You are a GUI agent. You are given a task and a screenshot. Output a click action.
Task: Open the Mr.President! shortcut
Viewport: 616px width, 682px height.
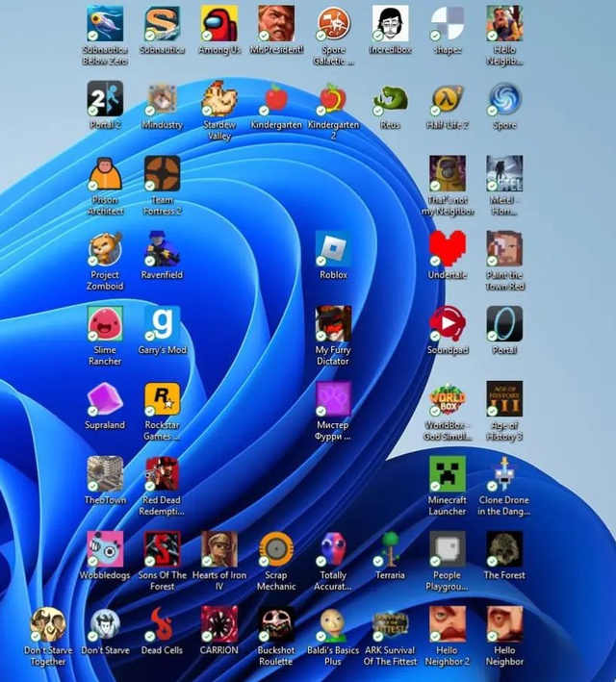tap(276, 23)
